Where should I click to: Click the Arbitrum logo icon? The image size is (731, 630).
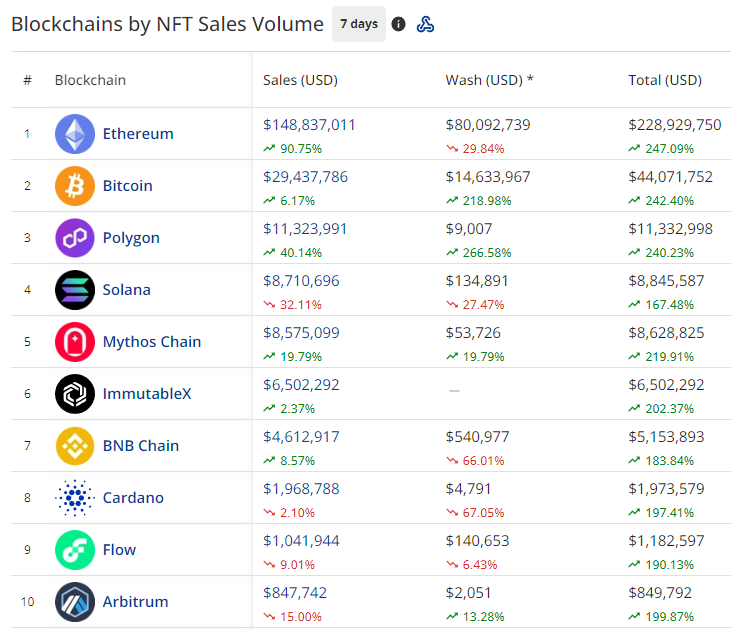75,602
